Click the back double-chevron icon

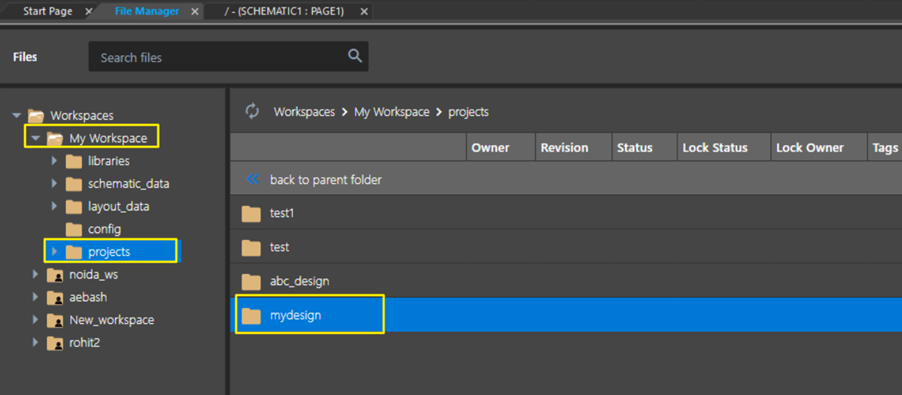[x=253, y=179]
